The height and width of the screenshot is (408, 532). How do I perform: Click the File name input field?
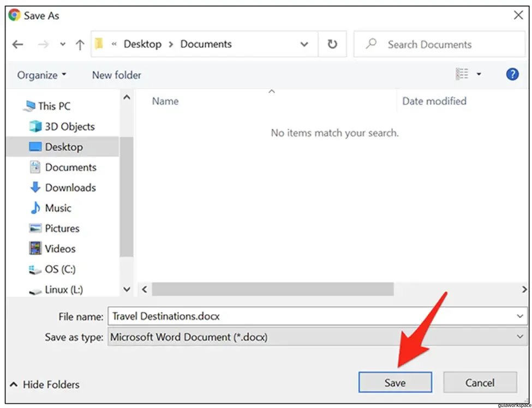pyautogui.click(x=311, y=316)
